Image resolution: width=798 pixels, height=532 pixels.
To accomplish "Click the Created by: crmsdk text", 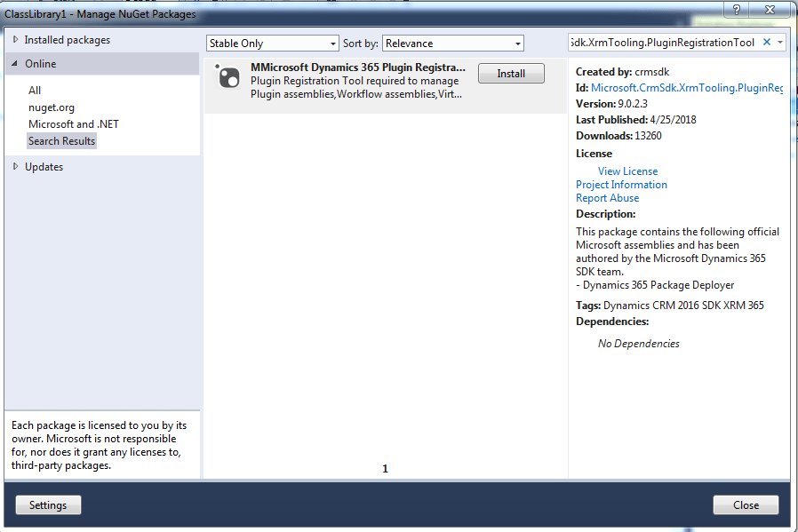I will tap(622, 72).
